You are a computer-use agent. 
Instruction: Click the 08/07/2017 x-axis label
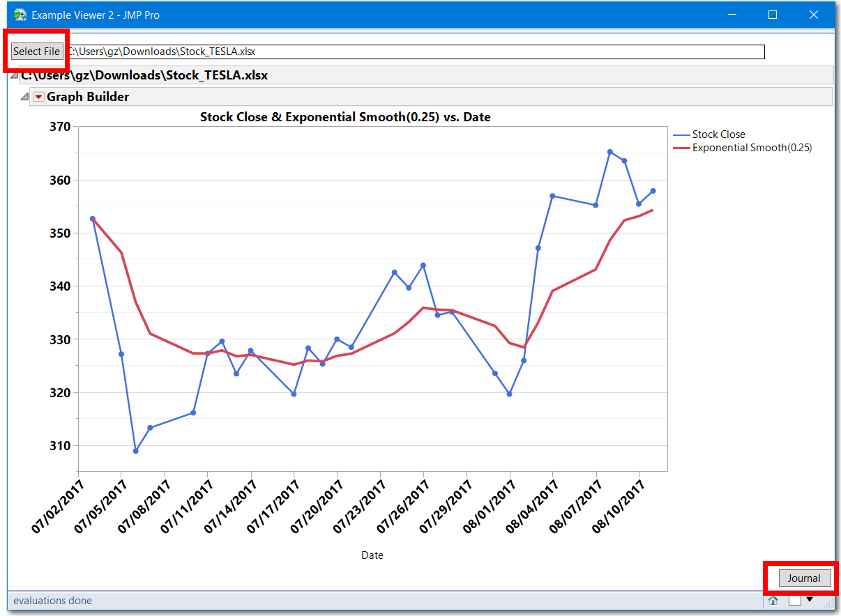(576, 508)
